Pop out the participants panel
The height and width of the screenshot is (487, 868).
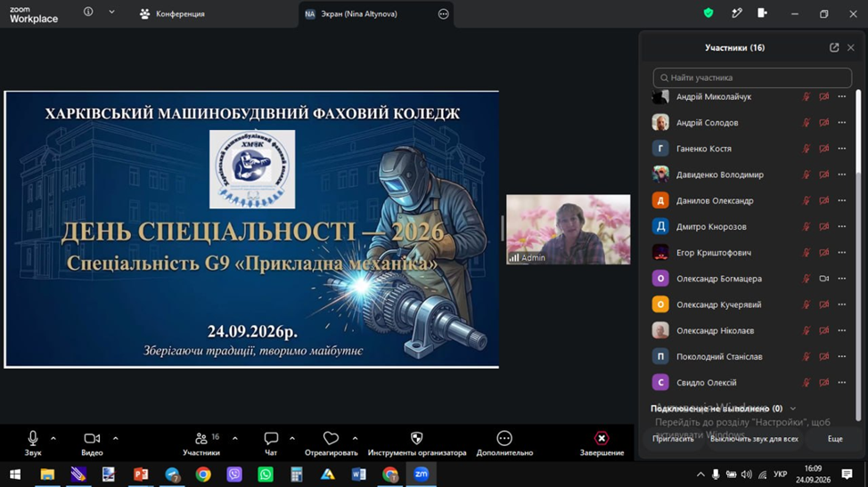(x=834, y=47)
